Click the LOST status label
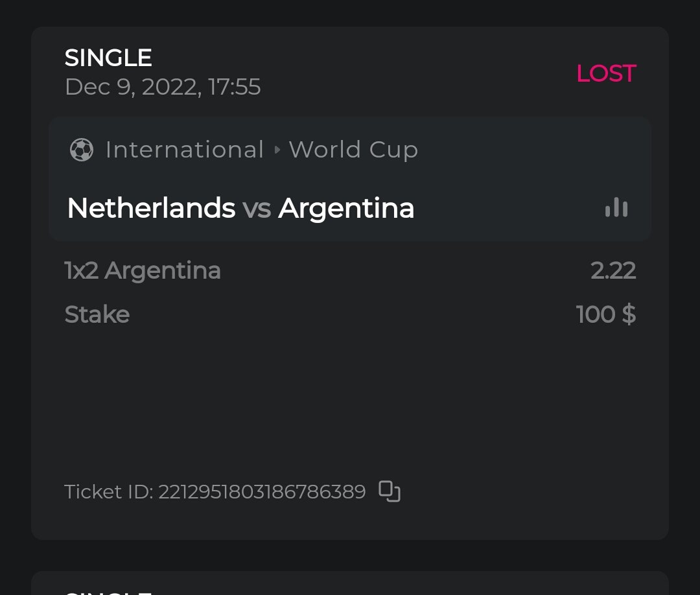700x595 pixels. 606,73
